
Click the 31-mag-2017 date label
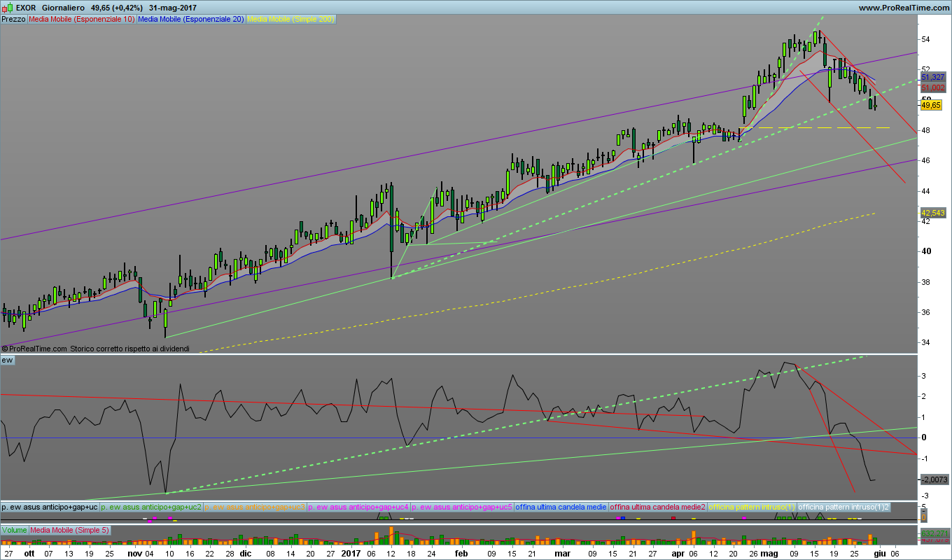point(172,8)
